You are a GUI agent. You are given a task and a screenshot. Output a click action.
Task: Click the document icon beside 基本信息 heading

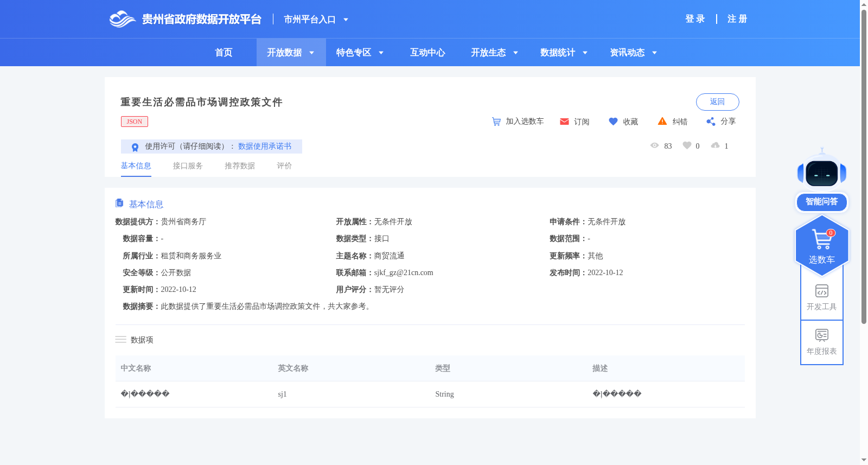click(119, 203)
